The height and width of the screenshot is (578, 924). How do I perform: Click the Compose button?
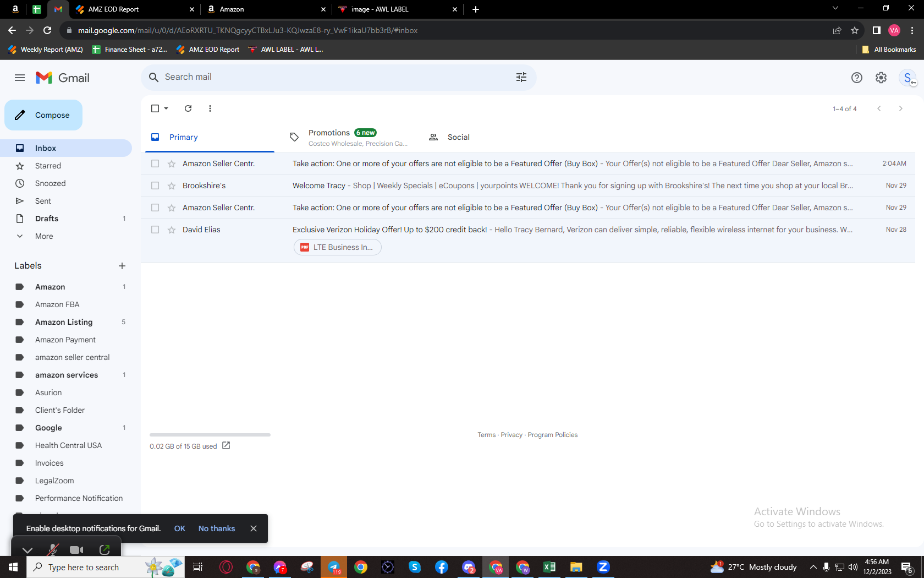pyautogui.click(x=43, y=115)
